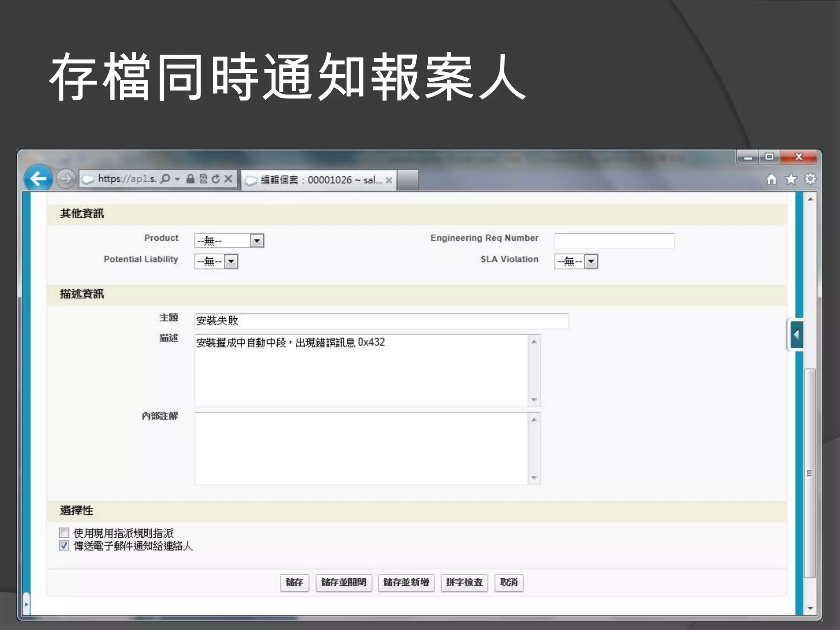Image resolution: width=840 pixels, height=630 pixels.
Task: Click the https://ap1.s address field
Action: [x=127, y=179]
